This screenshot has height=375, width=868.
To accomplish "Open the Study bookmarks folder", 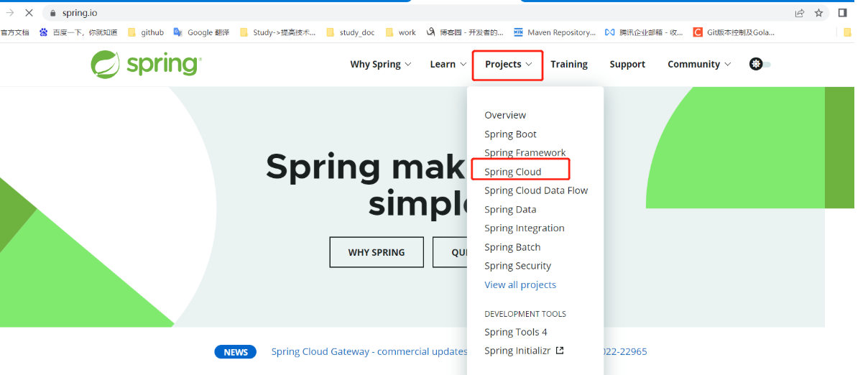I will pos(277,32).
